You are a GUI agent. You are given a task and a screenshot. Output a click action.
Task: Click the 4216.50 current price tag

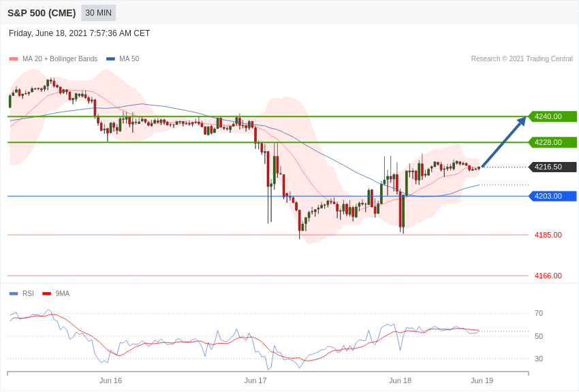[552, 167]
